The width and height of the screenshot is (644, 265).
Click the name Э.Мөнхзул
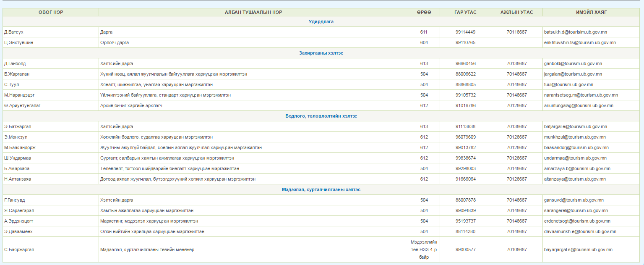pos(16,137)
